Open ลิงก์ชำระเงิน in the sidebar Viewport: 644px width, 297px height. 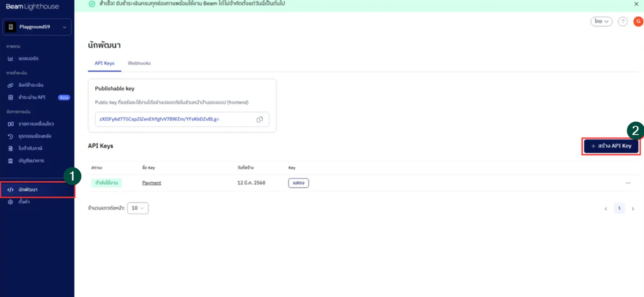(31, 85)
